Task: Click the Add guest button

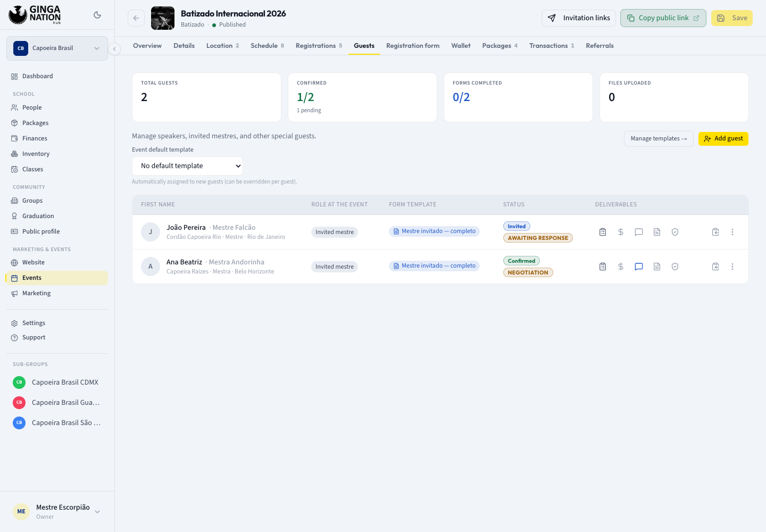Action: (723, 139)
